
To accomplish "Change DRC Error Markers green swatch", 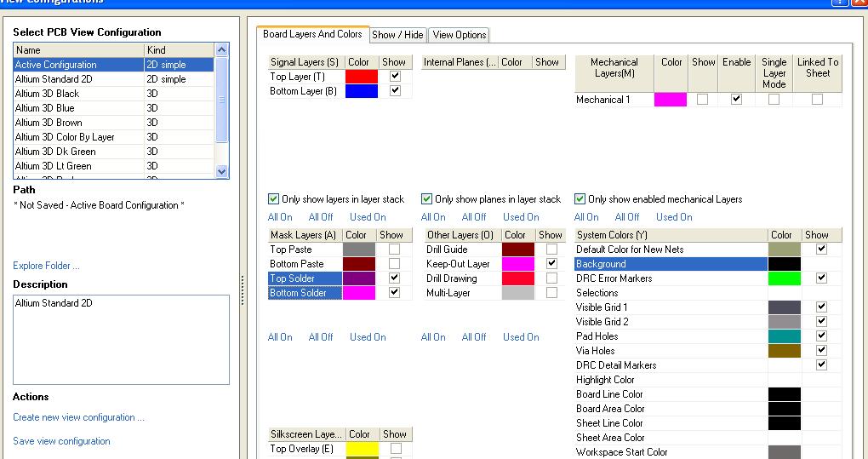I will coord(785,278).
